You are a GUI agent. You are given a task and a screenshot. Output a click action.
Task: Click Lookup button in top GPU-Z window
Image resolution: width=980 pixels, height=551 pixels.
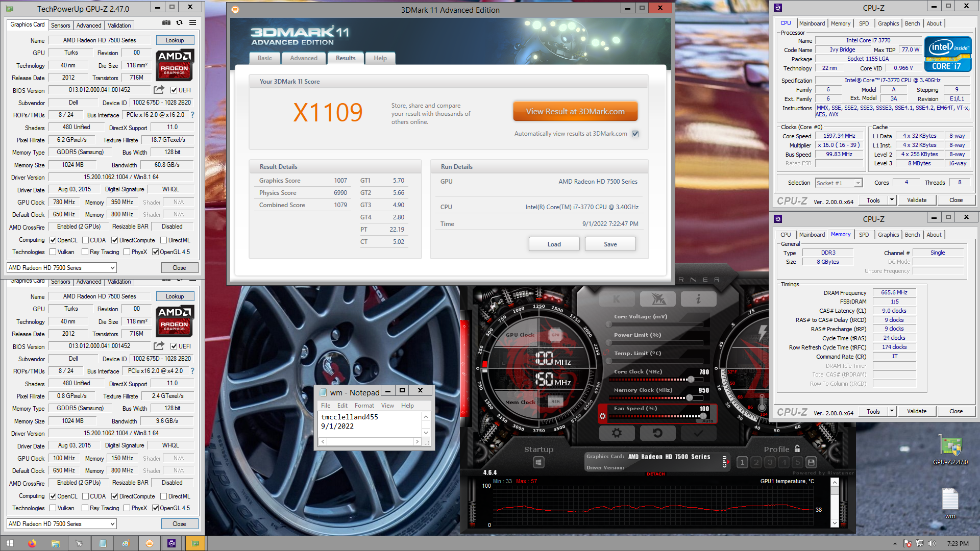tap(175, 40)
